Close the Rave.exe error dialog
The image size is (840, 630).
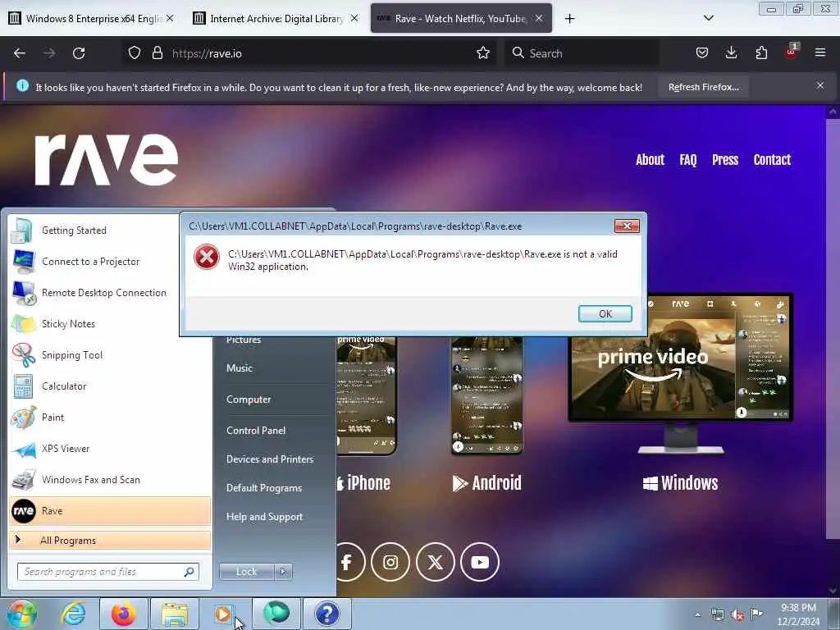(626, 226)
